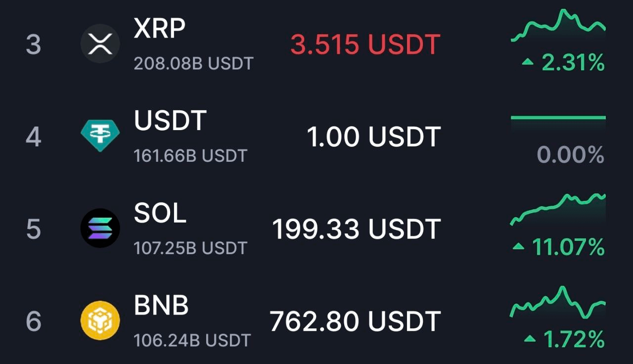The width and height of the screenshot is (633, 364).
Task: Click the 199.33 USDT price for SOL
Action: coord(357,229)
